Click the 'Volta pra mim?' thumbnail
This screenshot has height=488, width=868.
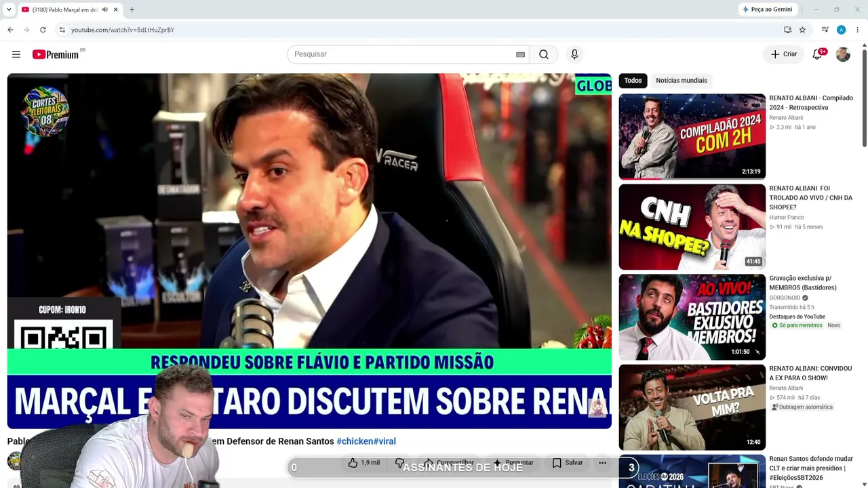click(x=692, y=407)
